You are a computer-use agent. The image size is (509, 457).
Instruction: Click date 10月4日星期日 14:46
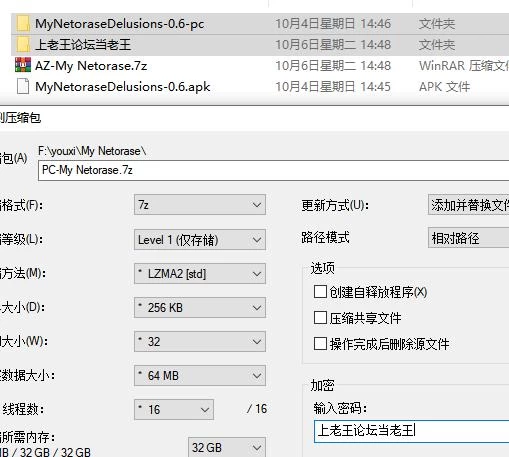(x=333, y=24)
